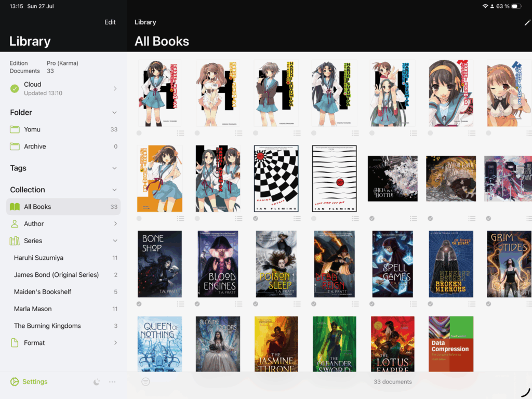Open the Data Compression book cover

tap(451, 344)
